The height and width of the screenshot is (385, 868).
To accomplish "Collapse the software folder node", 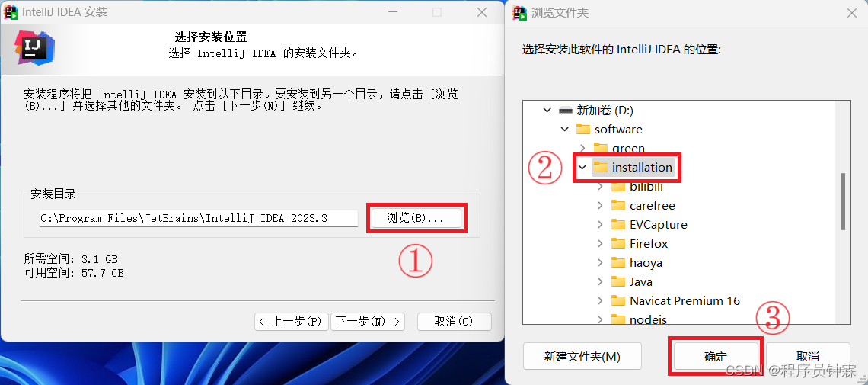I will (565, 129).
